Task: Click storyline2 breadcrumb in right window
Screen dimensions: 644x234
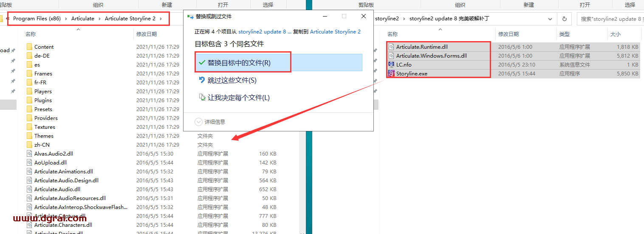Action: (x=387, y=19)
